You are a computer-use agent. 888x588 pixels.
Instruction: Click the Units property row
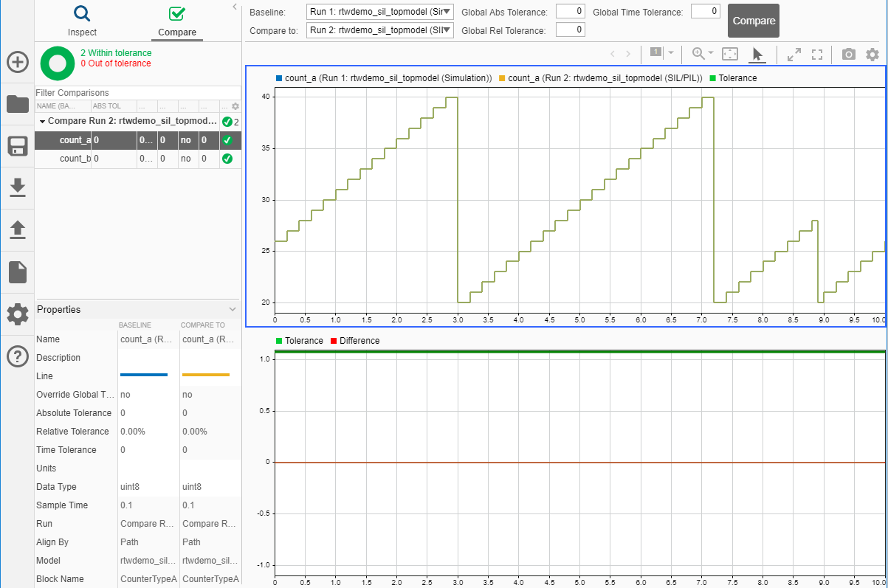138,468
